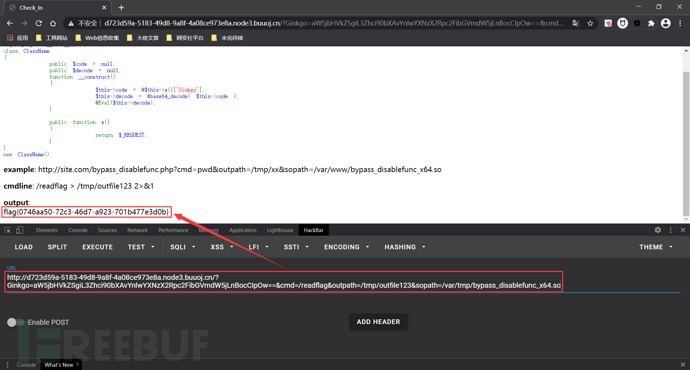Switch to the Elements tab

pyautogui.click(x=47, y=230)
